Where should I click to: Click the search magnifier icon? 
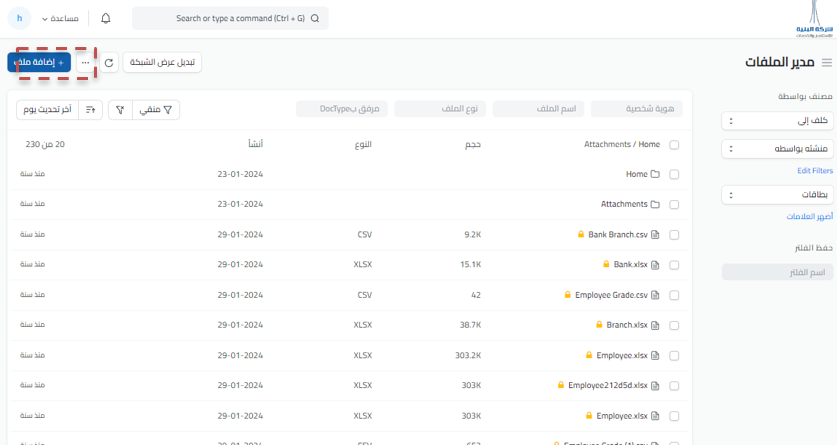click(x=315, y=18)
